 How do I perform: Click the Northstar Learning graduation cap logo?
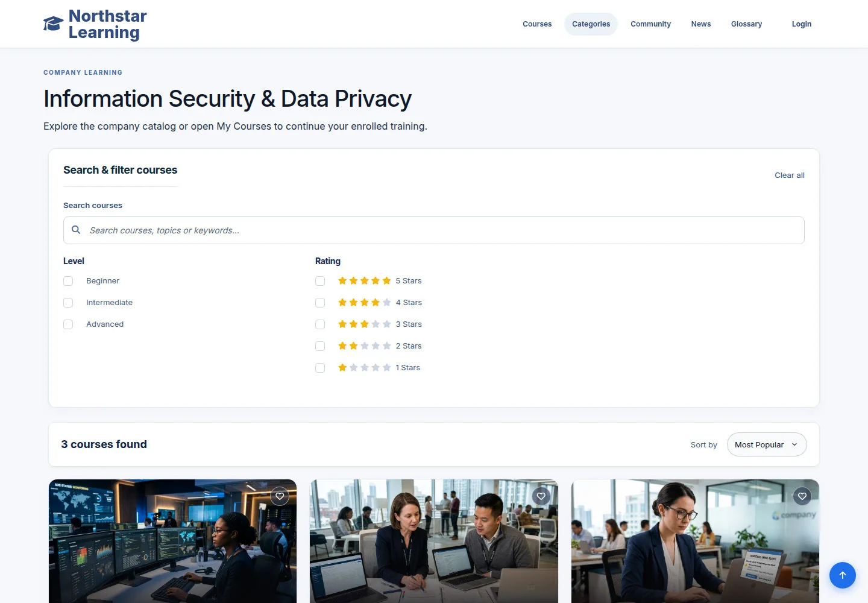pos(53,24)
